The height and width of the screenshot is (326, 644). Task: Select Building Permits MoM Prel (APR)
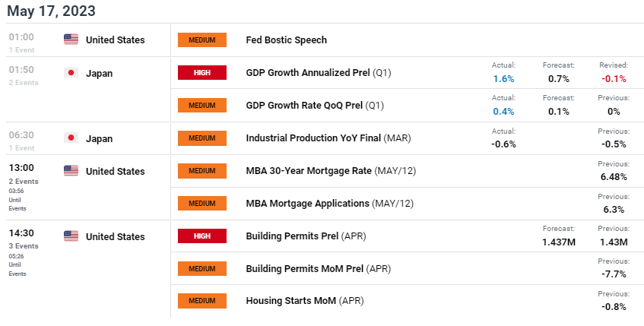click(x=317, y=269)
